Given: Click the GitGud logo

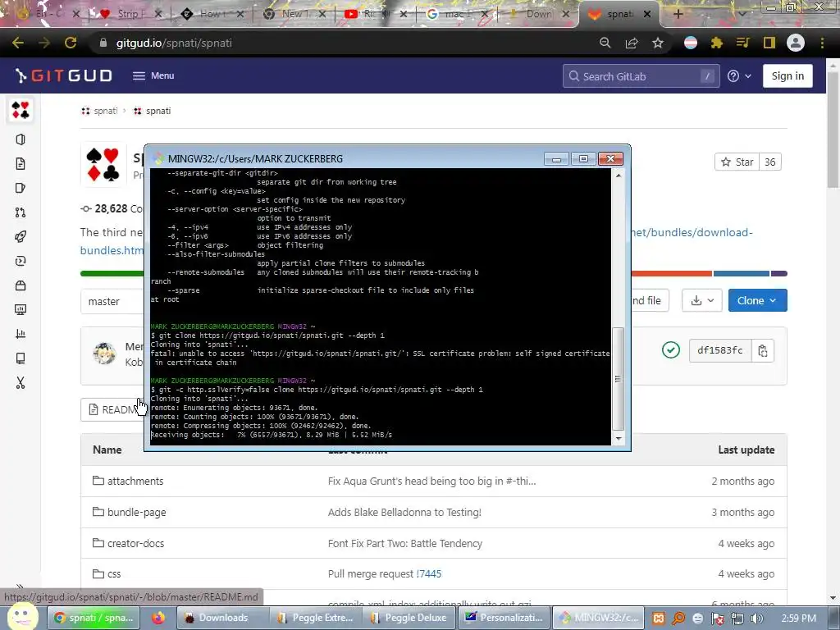Looking at the screenshot, I should point(64,75).
